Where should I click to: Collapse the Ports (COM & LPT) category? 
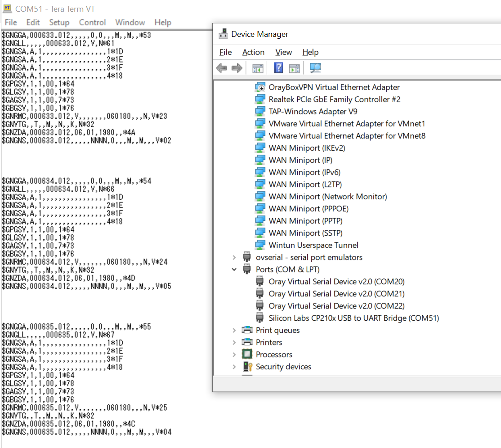234,269
